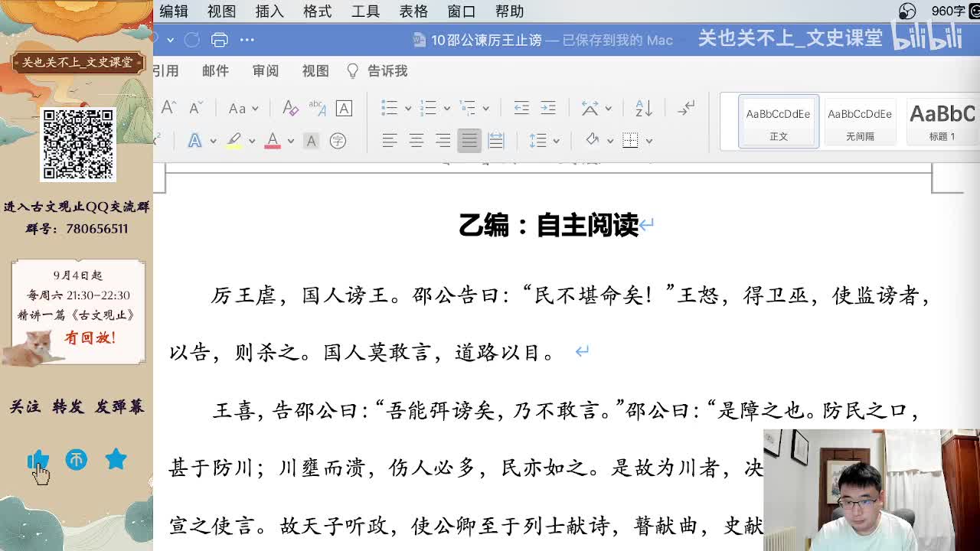
Task: Apply numbered list formatting
Action: coord(429,108)
